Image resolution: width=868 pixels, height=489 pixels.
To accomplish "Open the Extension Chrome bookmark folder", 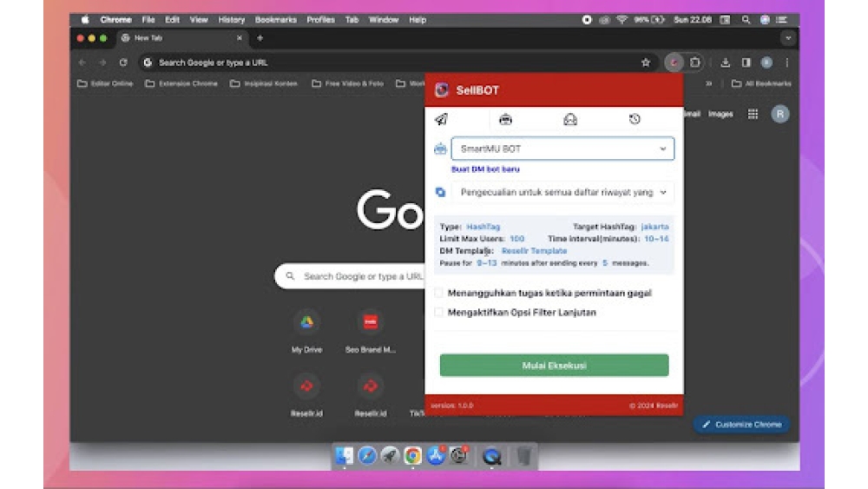I will 181,83.
